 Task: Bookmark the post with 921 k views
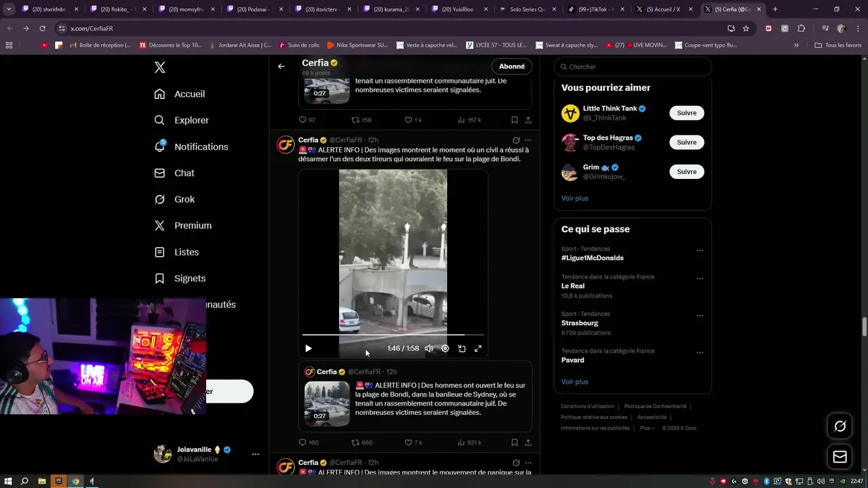click(x=515, y=443)
